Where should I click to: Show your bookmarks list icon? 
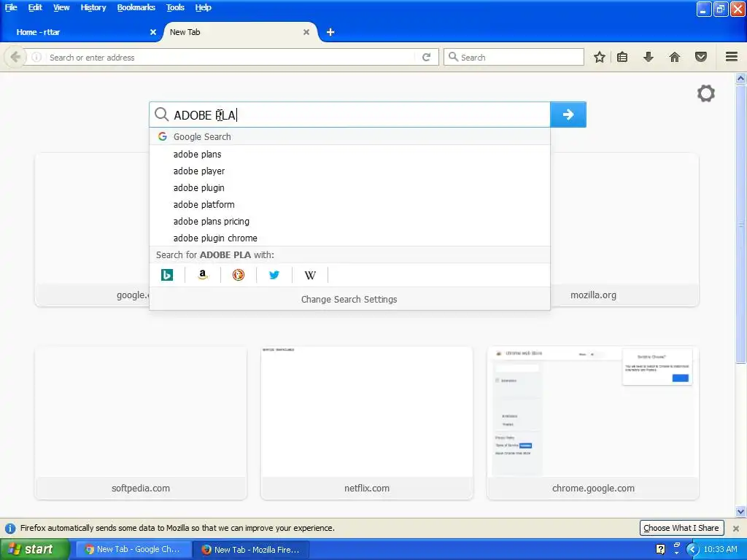click(x=622, y=57)
